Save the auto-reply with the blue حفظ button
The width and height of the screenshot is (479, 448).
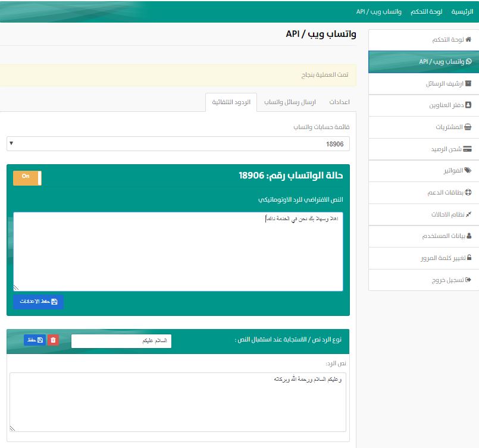click(35, 340)
